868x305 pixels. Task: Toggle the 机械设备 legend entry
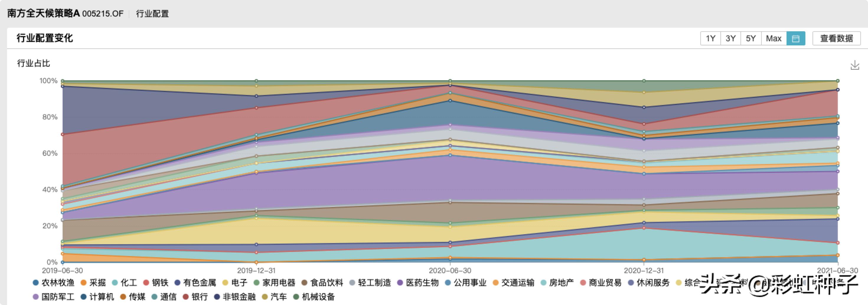(314, 297)
